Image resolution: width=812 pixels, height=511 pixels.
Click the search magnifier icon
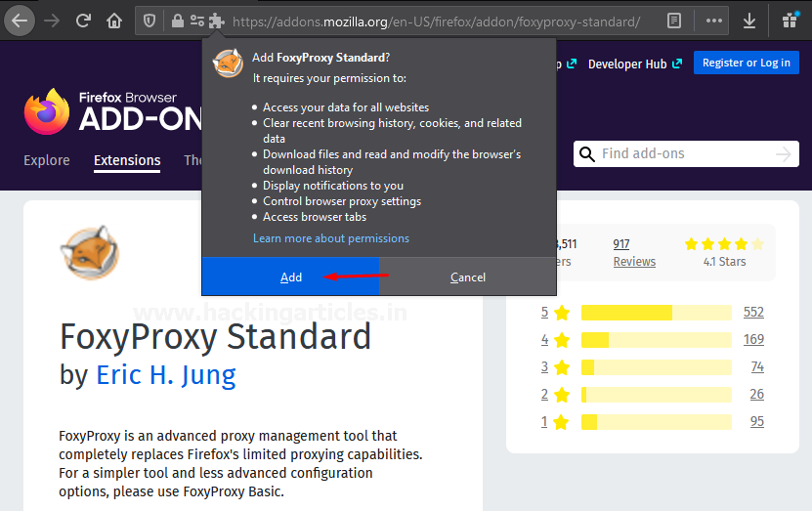(x=586, y=153)
